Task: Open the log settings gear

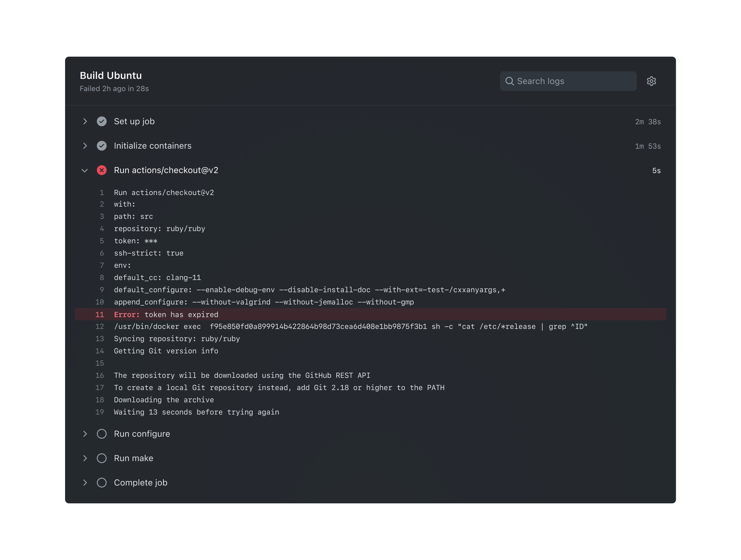Action: 651,81
